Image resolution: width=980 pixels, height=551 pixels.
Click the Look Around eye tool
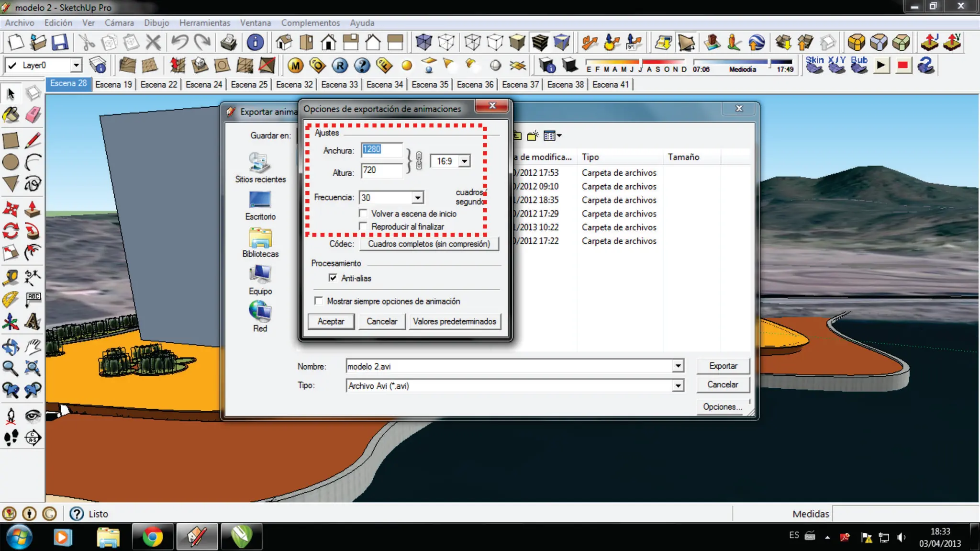[x=33, y=416]
